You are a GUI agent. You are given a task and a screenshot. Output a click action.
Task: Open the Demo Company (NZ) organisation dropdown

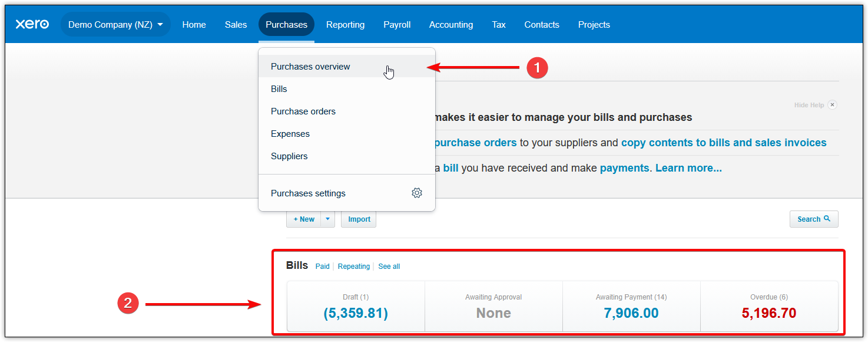pos(115,25)
